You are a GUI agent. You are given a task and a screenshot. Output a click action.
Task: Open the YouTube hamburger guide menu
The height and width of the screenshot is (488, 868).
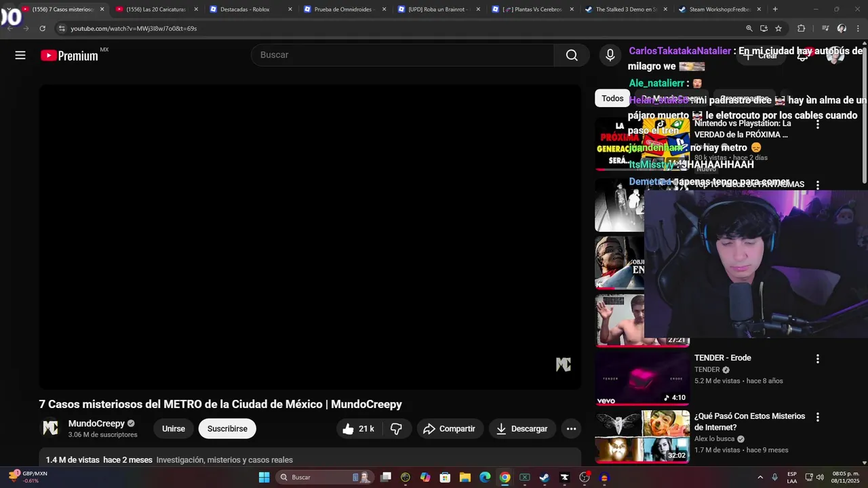pos(20,56)
